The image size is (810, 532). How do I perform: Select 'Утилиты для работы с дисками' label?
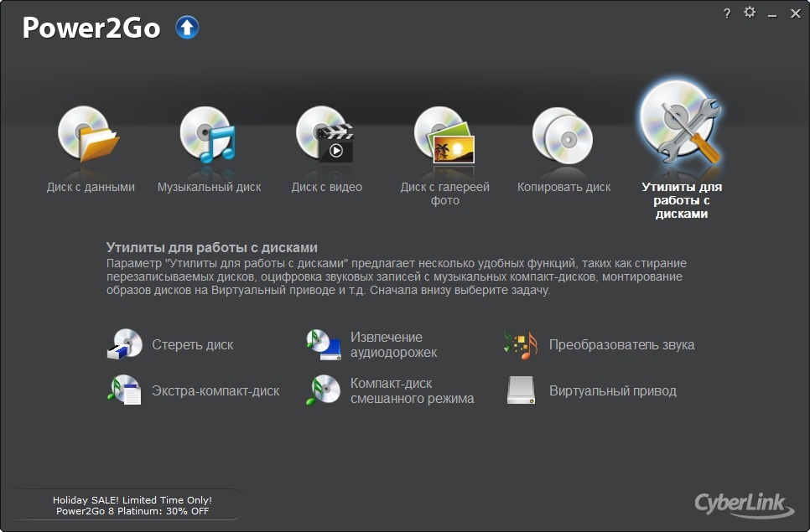tap(682, 200)
